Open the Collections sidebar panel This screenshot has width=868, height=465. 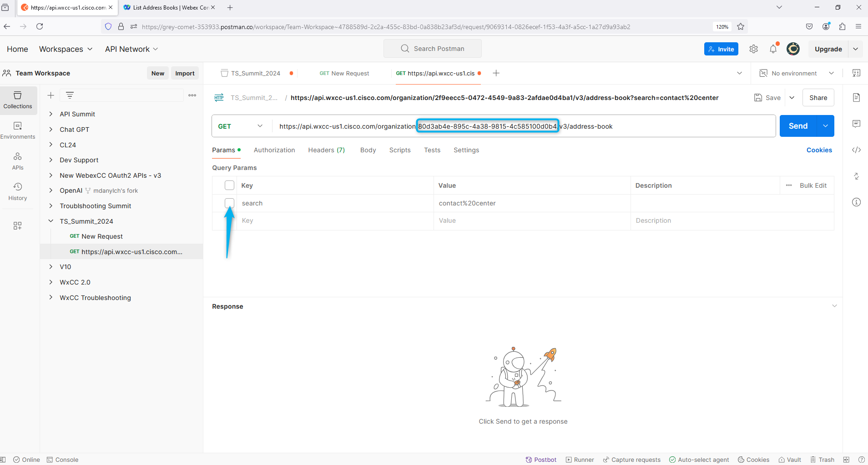pyautogui.click(x=18, y=100)
